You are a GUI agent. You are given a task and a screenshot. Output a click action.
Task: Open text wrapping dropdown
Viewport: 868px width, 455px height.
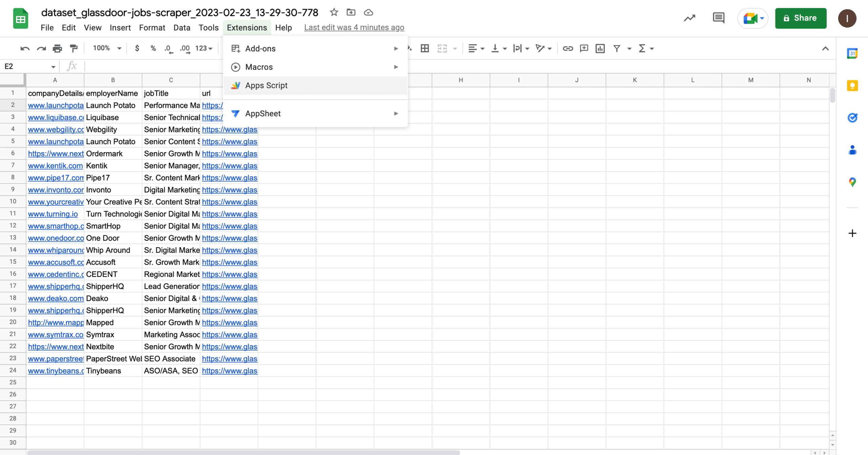521,49
